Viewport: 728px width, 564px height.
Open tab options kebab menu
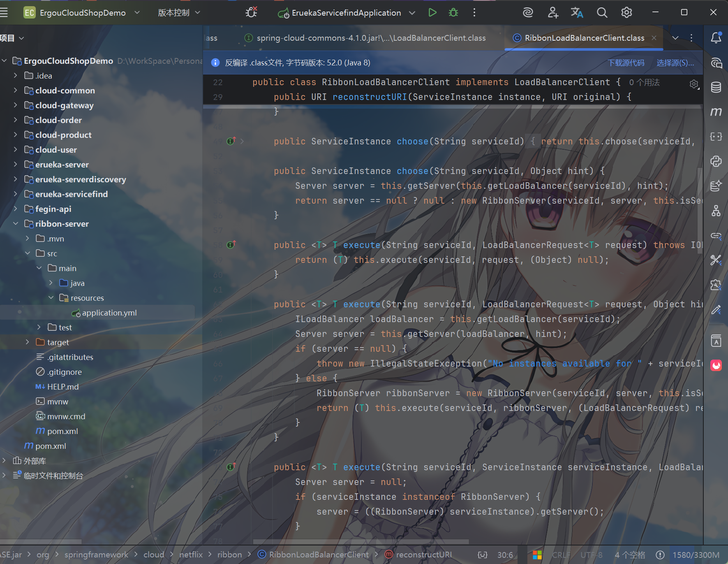pyautogui.click(x=691, y=38)
